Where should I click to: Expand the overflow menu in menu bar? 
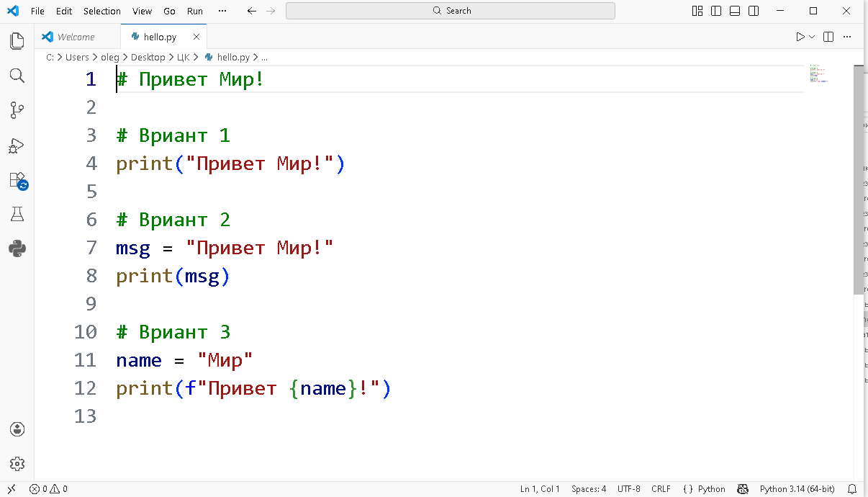click(x=222, y=11)
